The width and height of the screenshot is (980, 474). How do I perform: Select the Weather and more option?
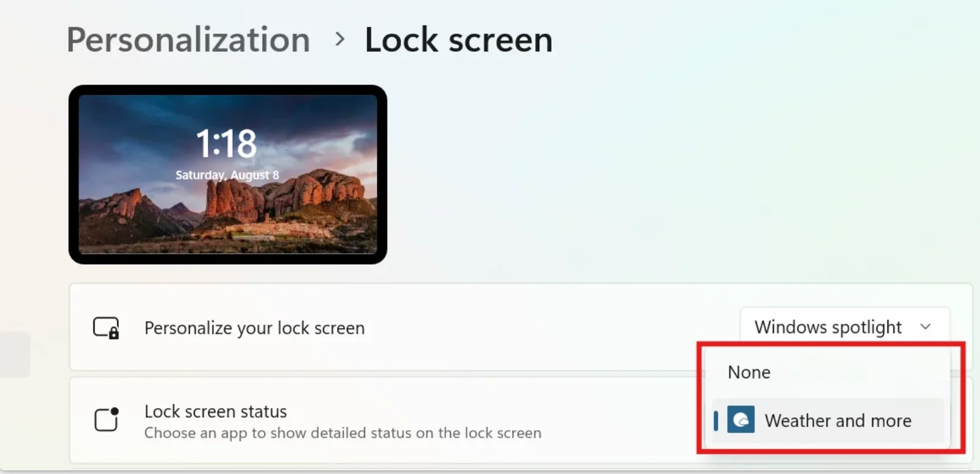(x=828, y=420)
